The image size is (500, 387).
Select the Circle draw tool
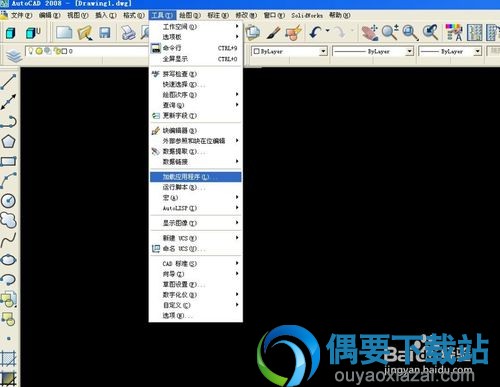pos(8,200)
